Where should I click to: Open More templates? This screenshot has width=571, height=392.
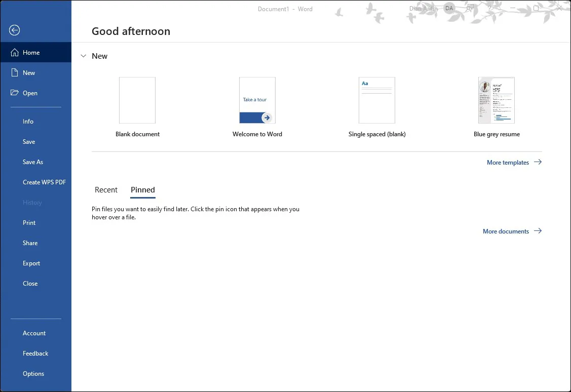507,162
